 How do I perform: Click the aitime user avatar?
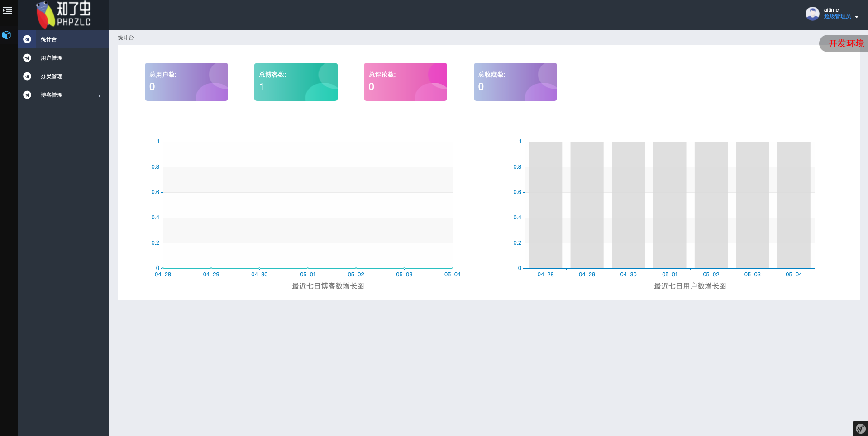812,14
